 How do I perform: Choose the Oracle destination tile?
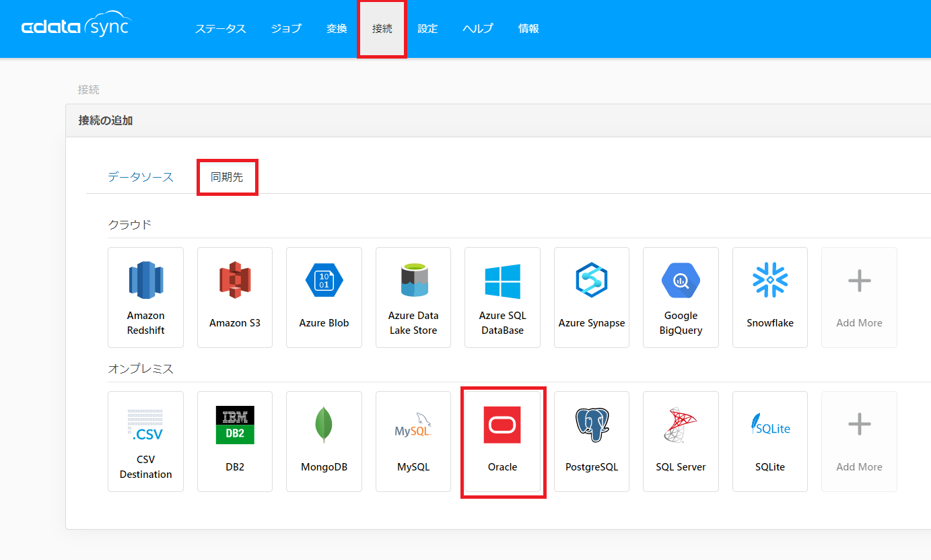coord(502,442)
